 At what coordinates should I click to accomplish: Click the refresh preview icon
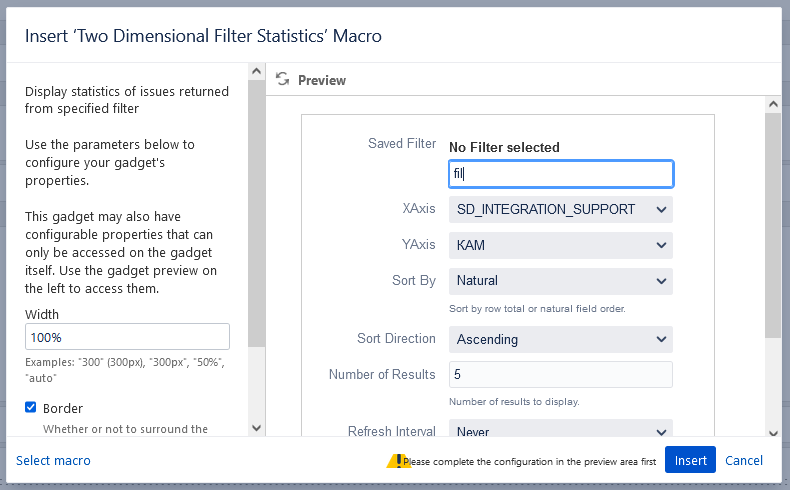[x=282, y=79]
